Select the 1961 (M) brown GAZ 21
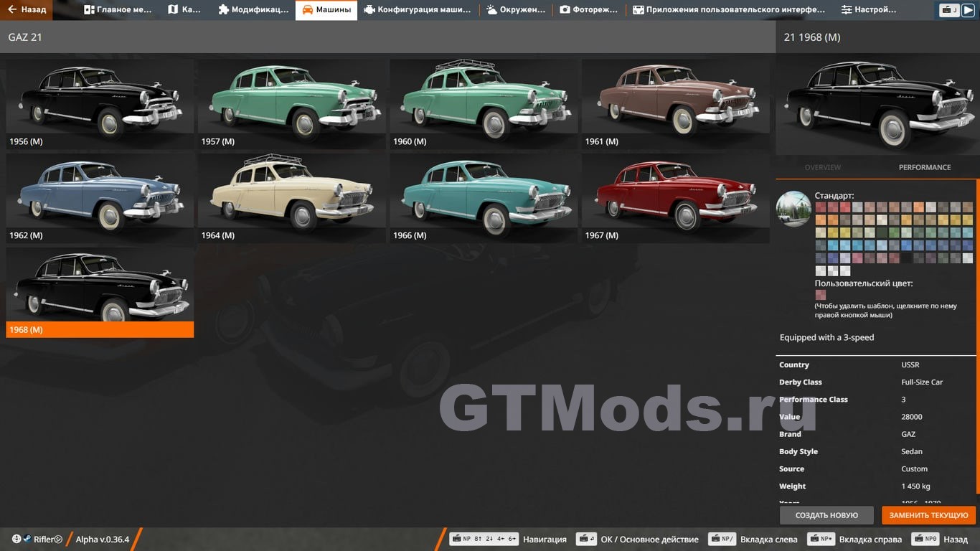Image resolution: width=980 pixels, height=551 pixels. pos(676,104)
